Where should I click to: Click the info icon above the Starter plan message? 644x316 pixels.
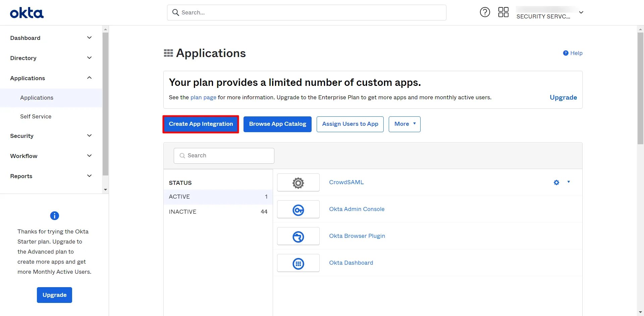54,216
